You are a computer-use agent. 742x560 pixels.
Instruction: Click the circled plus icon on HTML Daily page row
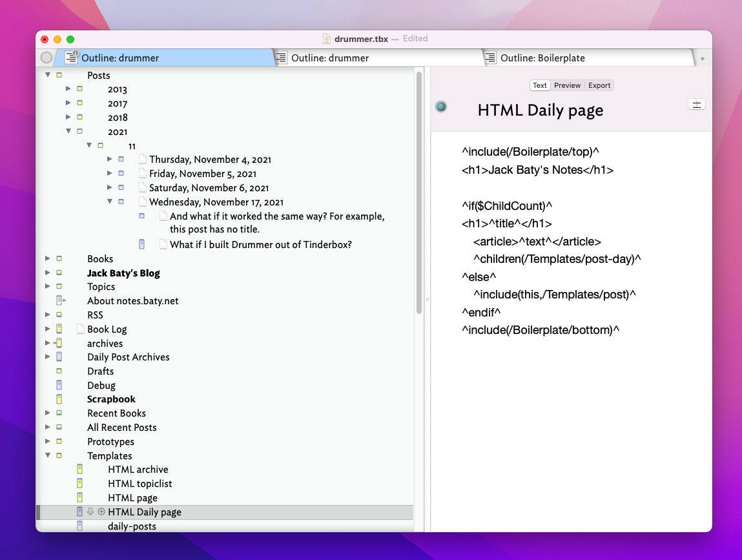[x=101, y=512]
